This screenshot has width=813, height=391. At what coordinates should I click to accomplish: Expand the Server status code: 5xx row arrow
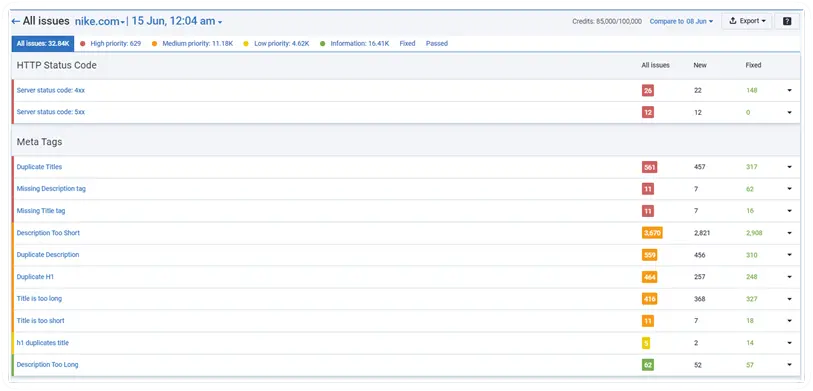(x=789, y=112)
